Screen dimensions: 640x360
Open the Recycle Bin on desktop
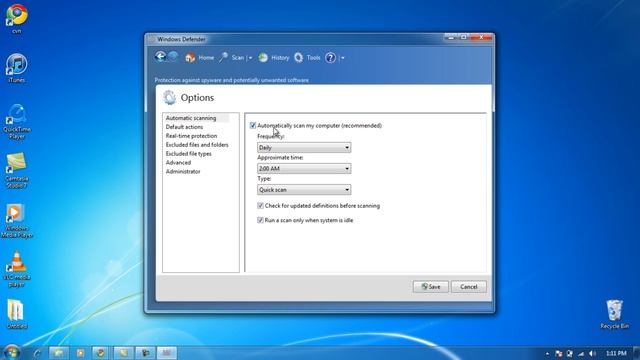(x=614, y=314)
